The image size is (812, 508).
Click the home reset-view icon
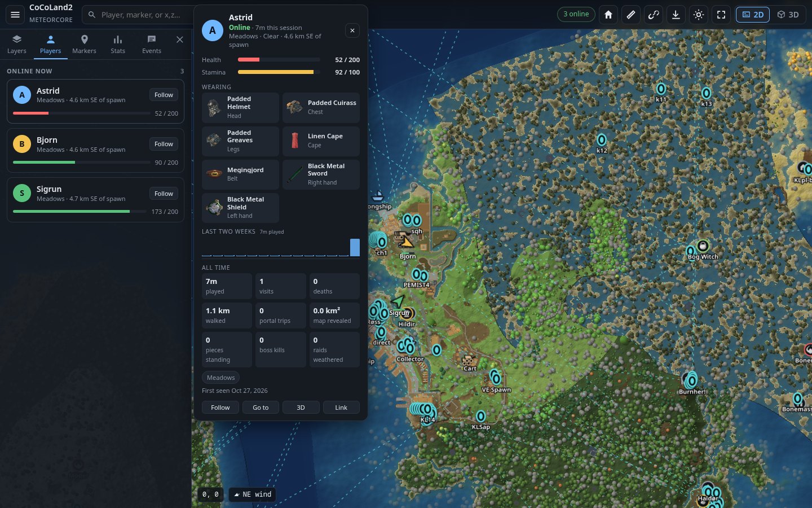(608, 15)
